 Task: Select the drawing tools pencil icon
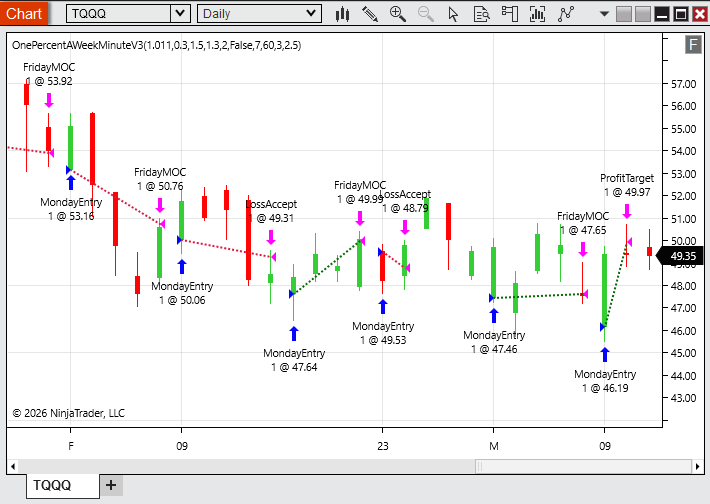pyautogui.click(x=370, y=14)
